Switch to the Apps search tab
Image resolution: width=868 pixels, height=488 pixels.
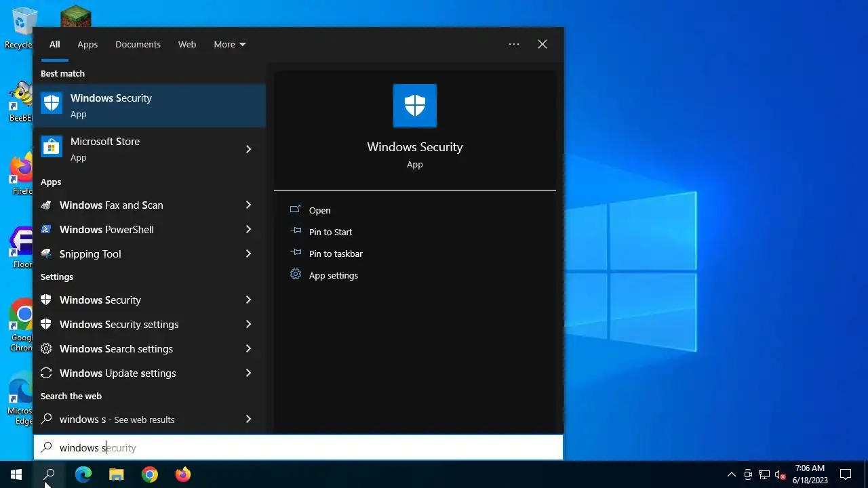[x=87, y=44]
